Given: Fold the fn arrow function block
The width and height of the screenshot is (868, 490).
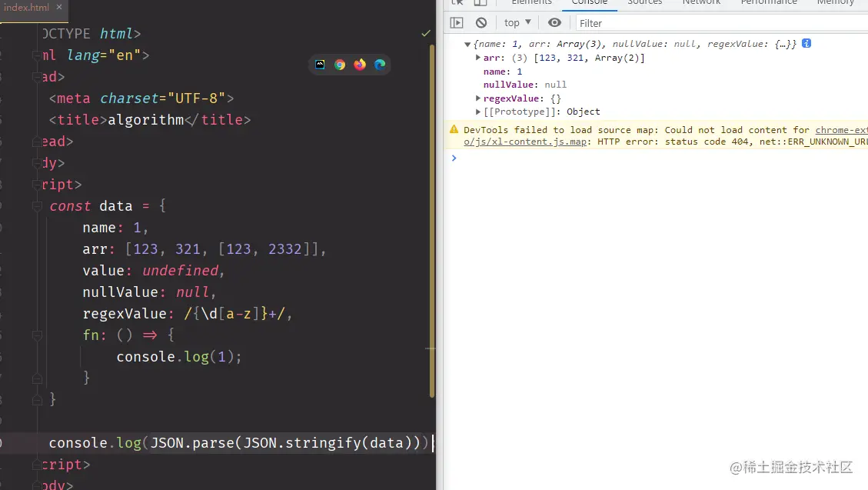Looking at the screenshot, I should pos(37,335).
